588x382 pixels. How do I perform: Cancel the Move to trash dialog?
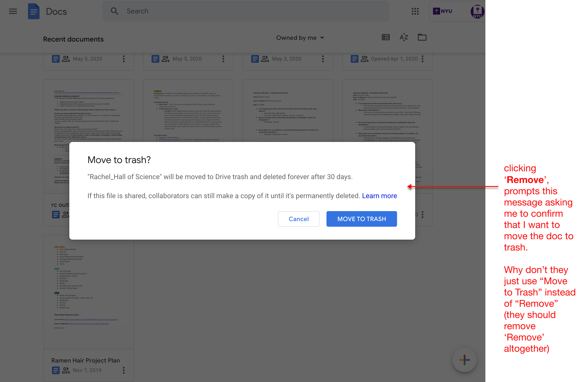299,219
